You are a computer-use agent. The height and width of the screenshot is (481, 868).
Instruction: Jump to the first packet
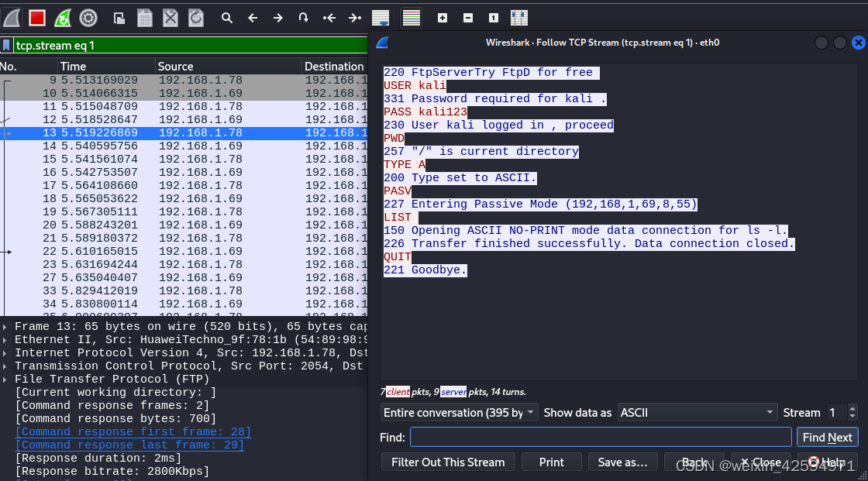[329, 19]
